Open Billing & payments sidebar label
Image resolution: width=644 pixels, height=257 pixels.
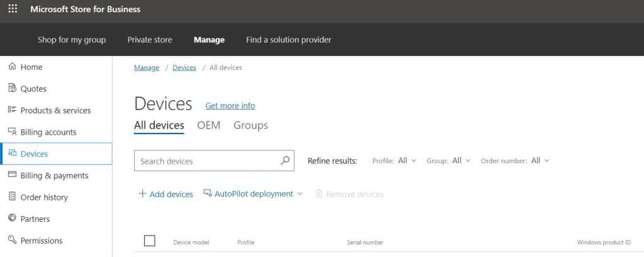(54, 176)
